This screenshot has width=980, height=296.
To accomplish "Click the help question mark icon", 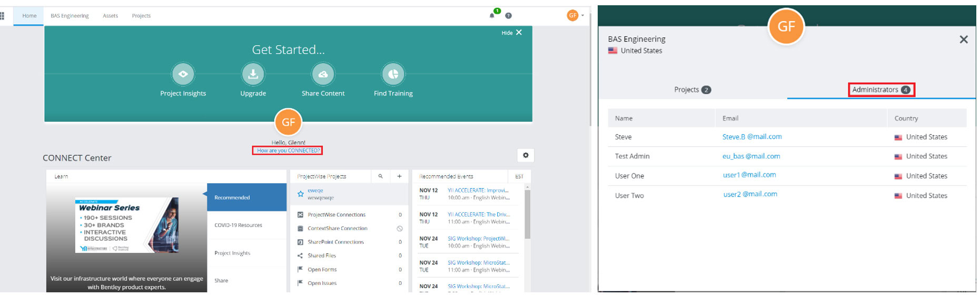I will tap(508, 16).
